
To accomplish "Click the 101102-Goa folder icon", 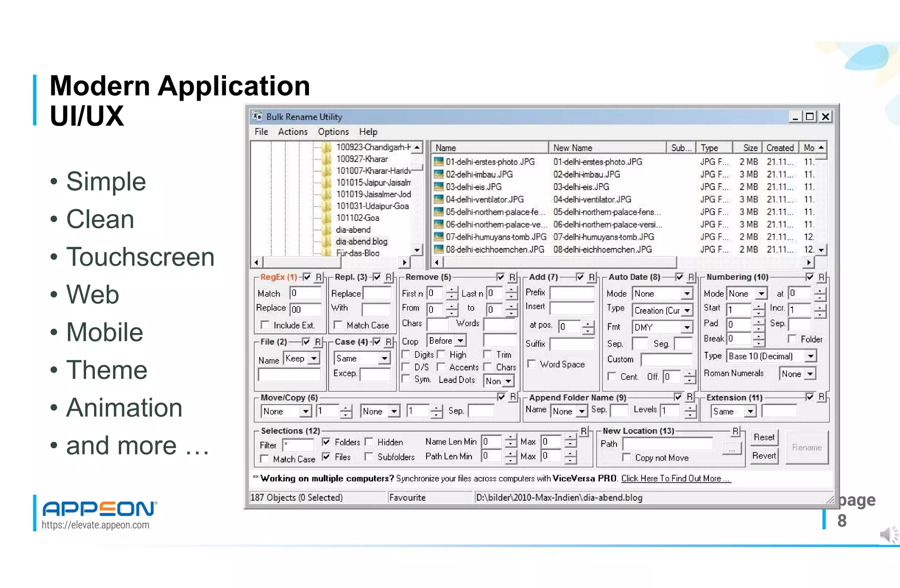I will [326, 218].
